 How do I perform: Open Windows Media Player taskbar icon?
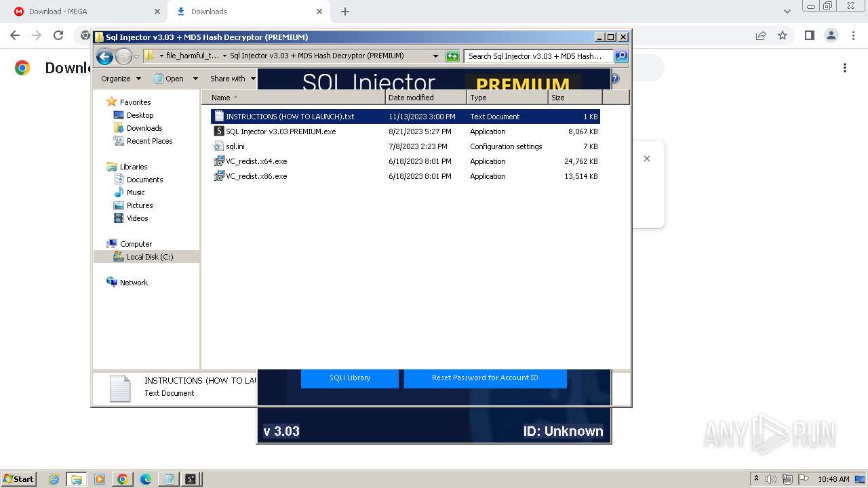(x=100, y=479)
